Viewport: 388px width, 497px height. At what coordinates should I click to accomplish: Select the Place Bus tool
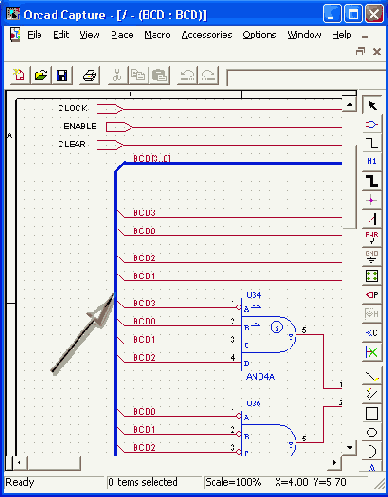372,181
